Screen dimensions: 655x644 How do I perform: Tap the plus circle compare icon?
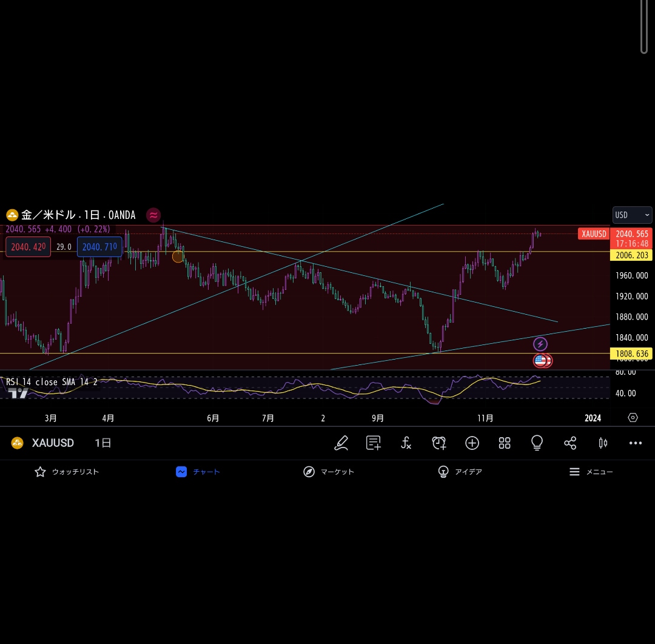click(472, 443)
